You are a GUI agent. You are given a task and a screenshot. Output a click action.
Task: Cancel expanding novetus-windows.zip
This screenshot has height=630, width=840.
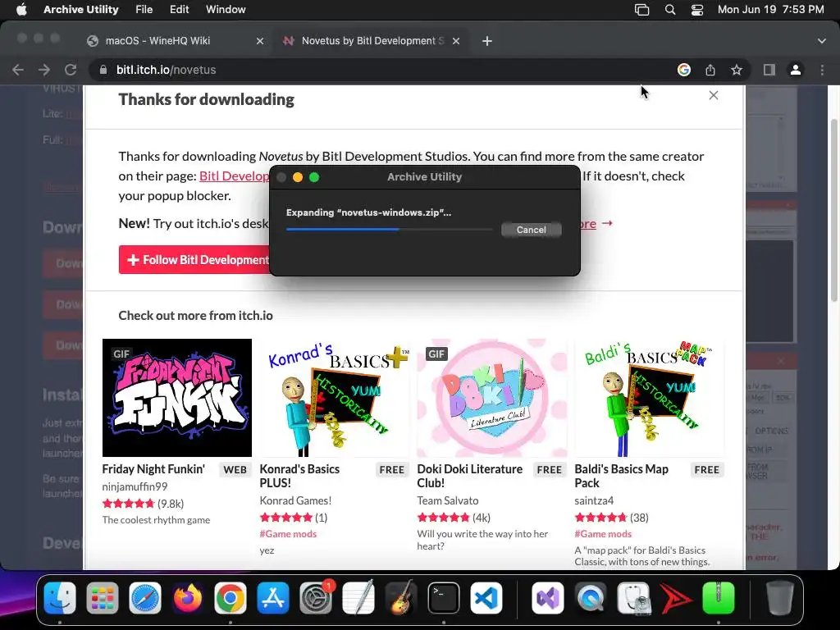(532, 230)
